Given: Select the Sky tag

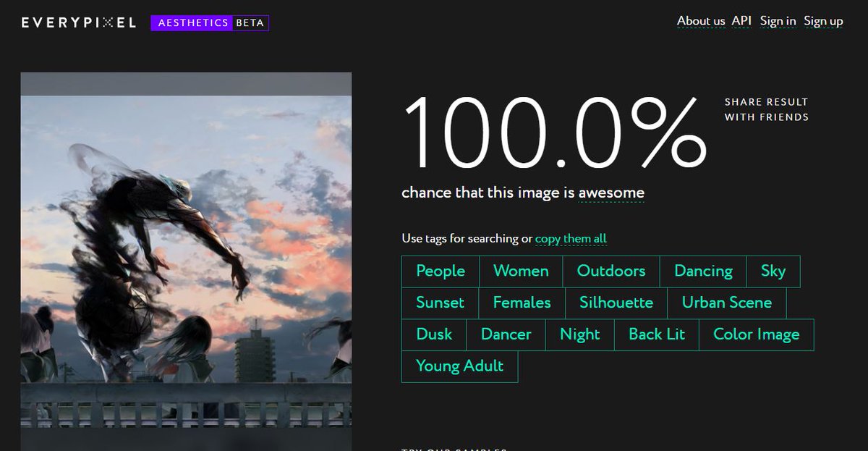Looking at the screenshot, I should pos(773,271).
